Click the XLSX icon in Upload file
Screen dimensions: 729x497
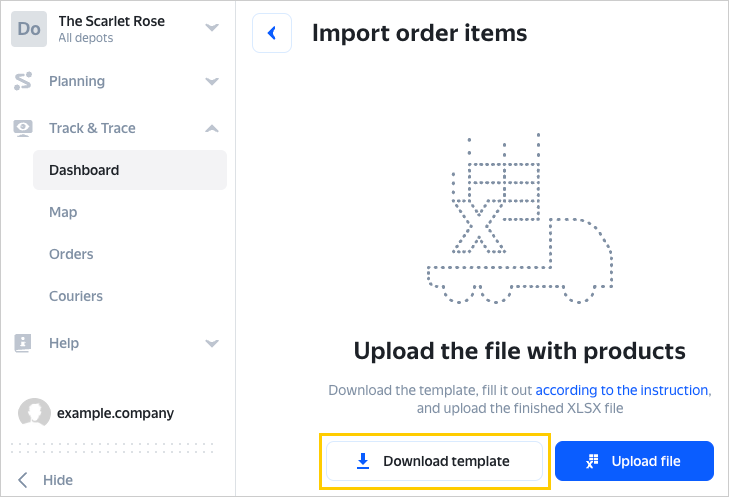point(592,461)
